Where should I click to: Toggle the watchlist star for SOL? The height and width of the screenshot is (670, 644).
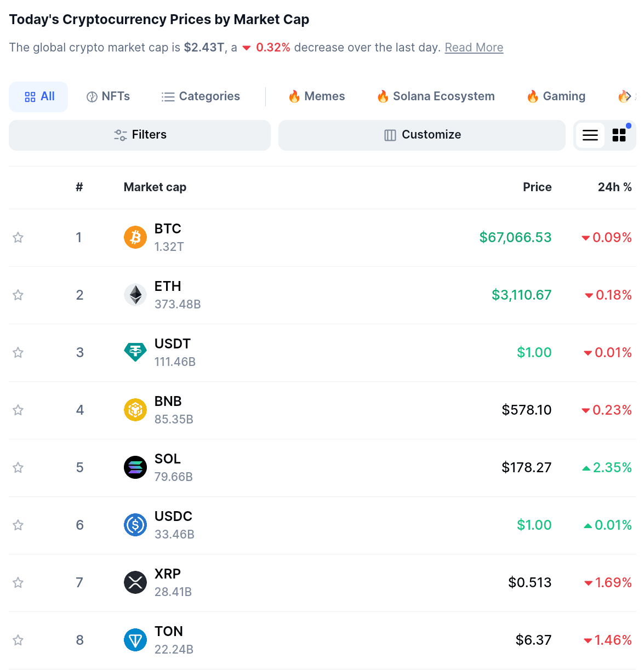(x=18, y=467)
